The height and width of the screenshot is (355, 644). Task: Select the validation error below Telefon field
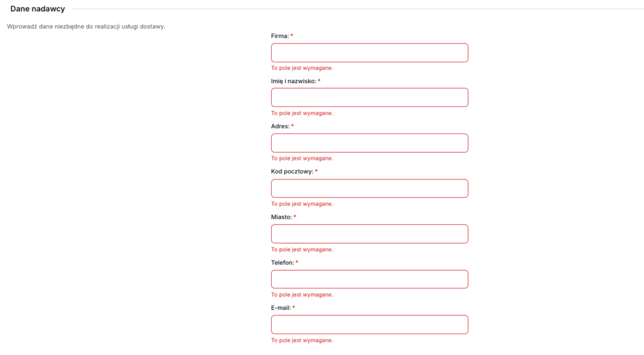(x=302, y=295)
